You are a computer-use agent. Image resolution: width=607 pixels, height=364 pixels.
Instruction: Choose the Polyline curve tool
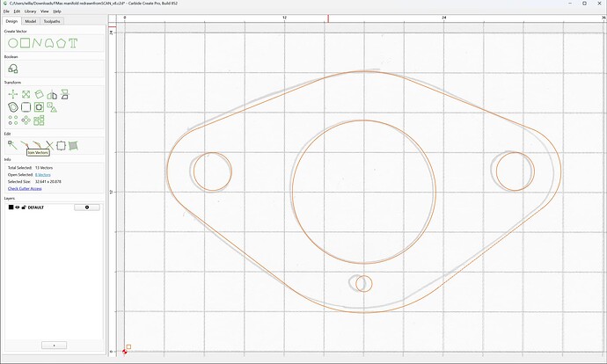click(x=37, y=43)
